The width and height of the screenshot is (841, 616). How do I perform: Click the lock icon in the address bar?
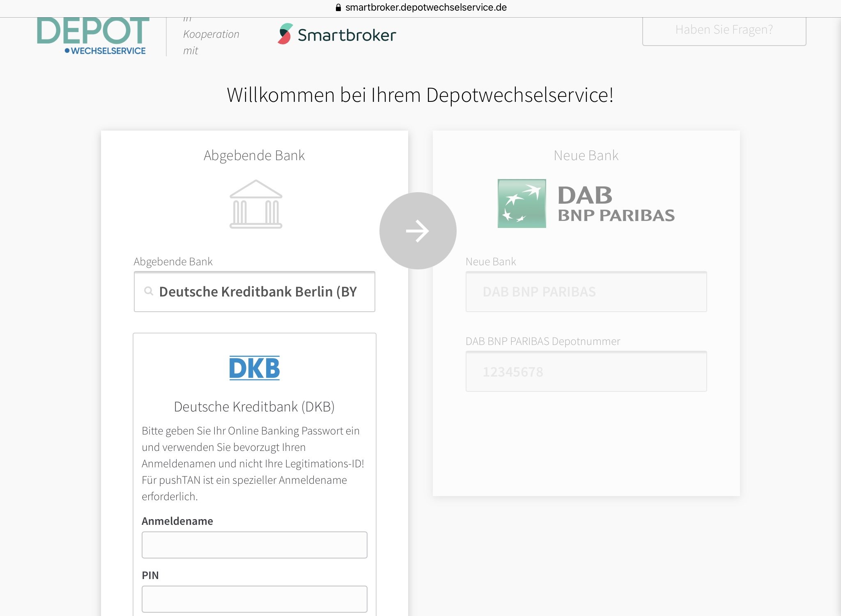tap(338, 7)
